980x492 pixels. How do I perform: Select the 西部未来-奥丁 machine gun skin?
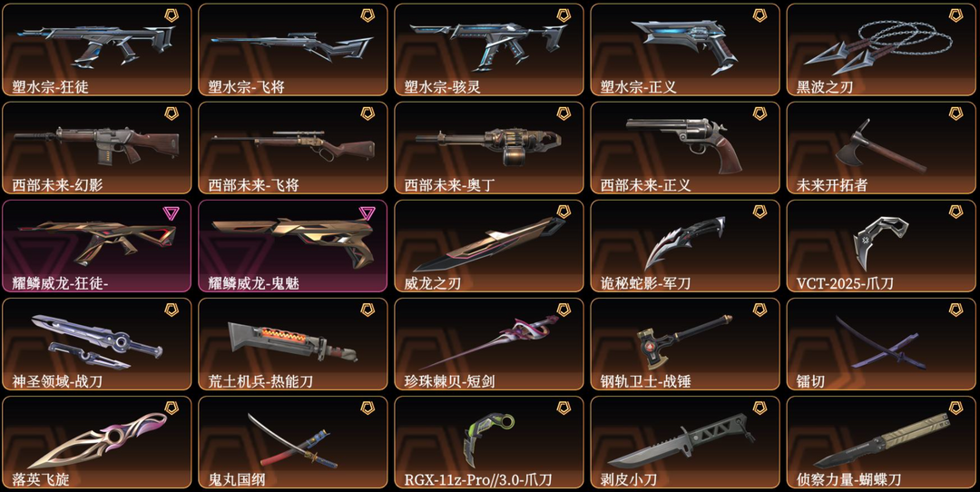point(489,148)
